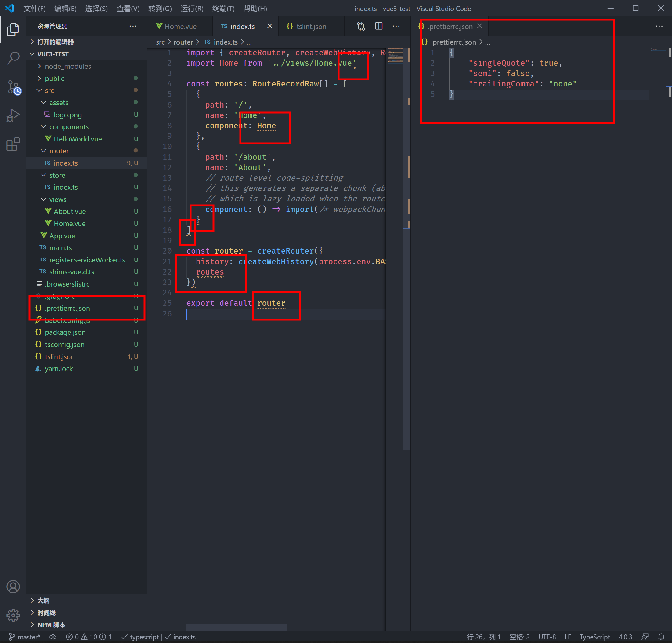Open the Run and Debug view
672x643 pixels.
(x=13, y=115)
